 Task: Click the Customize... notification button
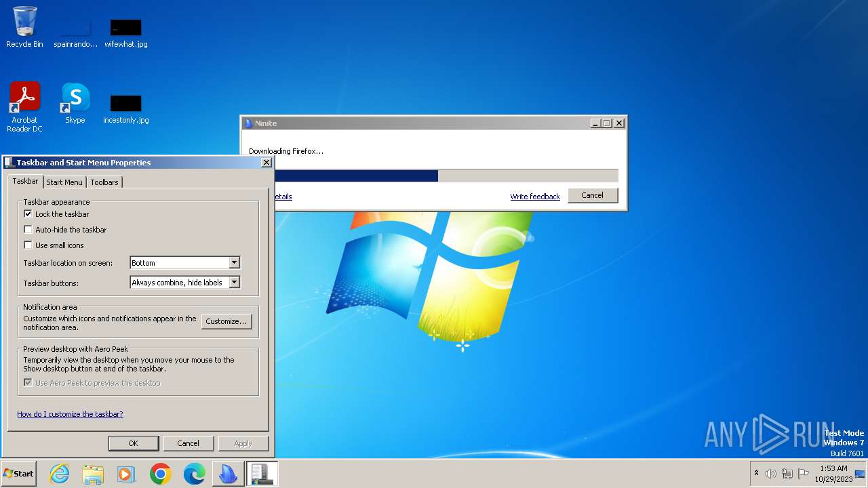tap(226, 321)
